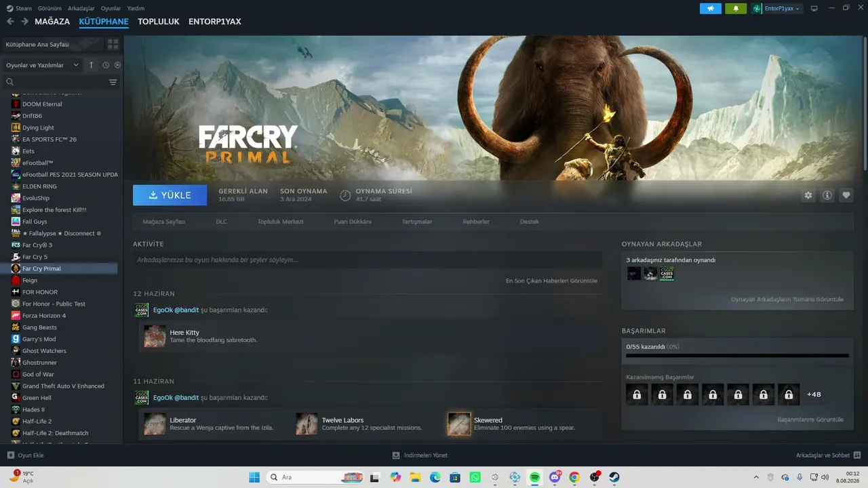This screenshot has width=868, height=488.
Task: Open Destek support link
Action: tap(530, 222)
